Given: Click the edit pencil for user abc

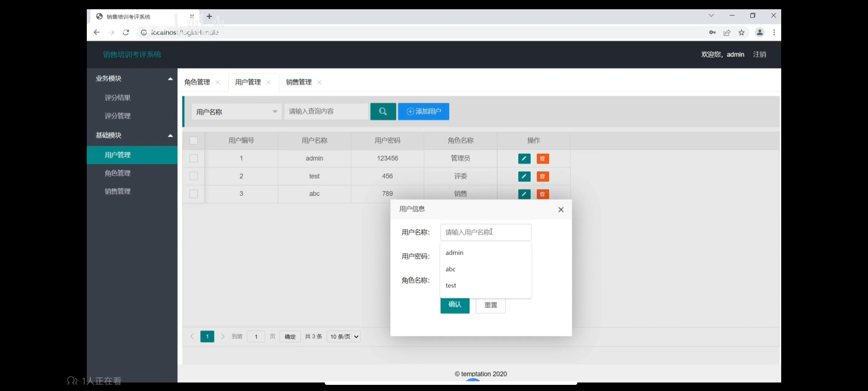Looking at the screenshot, I should (x=524, y=194).
